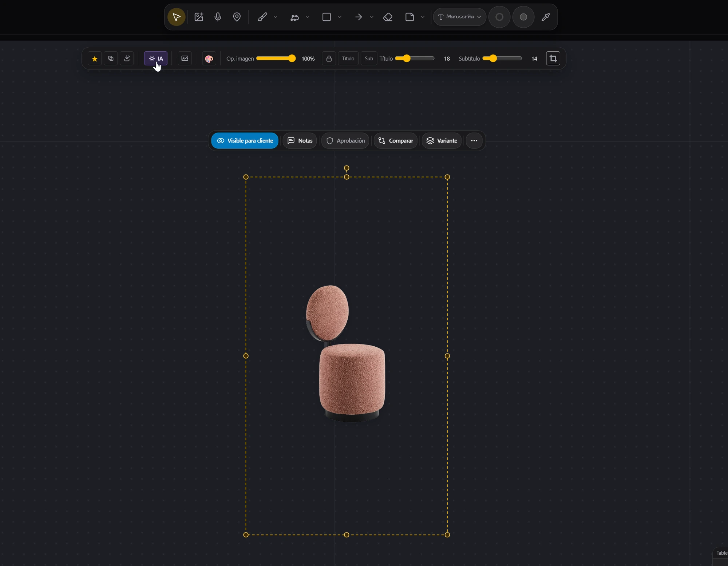This screenshot has height=566, width=728.
Task: Click the 100% opacity value
Action: [x=308, y=59]
